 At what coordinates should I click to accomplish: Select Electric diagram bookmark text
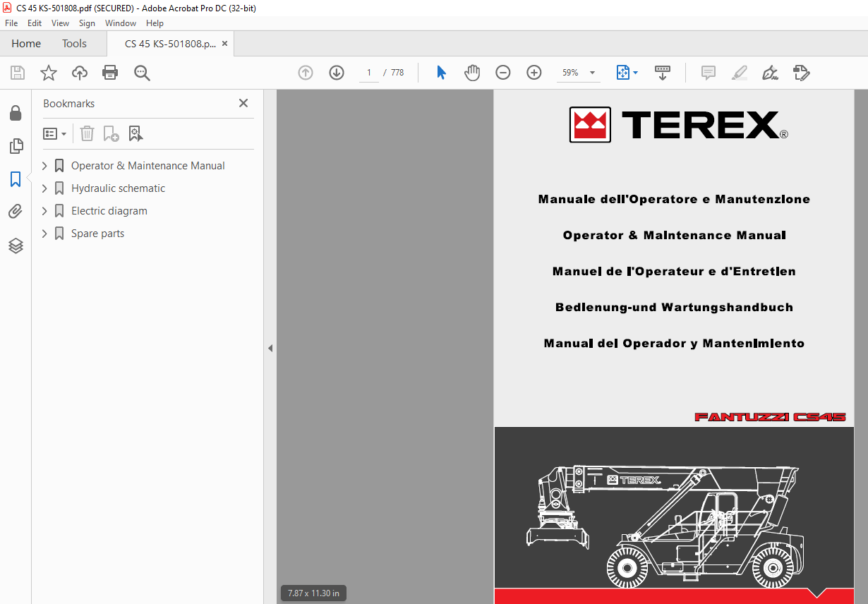109,211
